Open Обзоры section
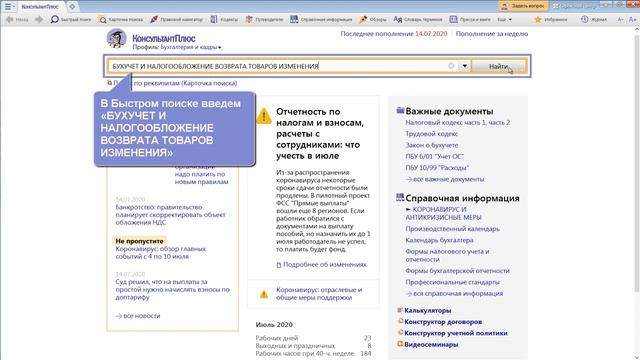 [x=373, y=19]
